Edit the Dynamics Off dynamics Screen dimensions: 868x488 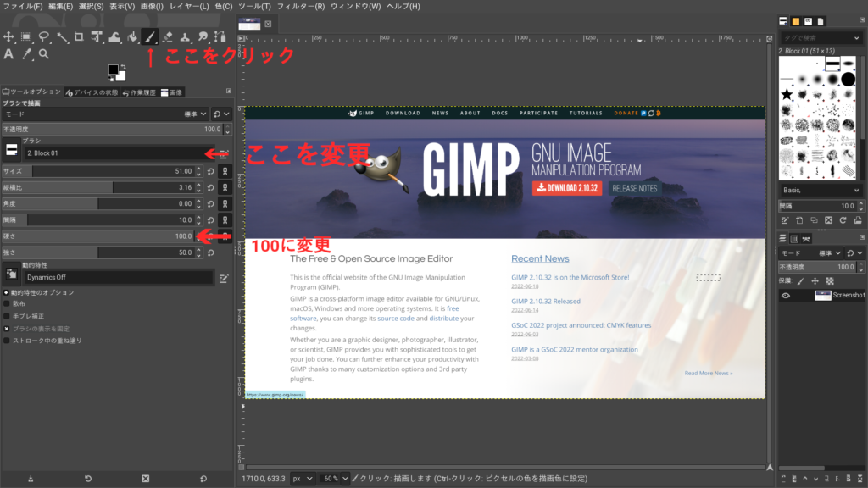point(224,279)
